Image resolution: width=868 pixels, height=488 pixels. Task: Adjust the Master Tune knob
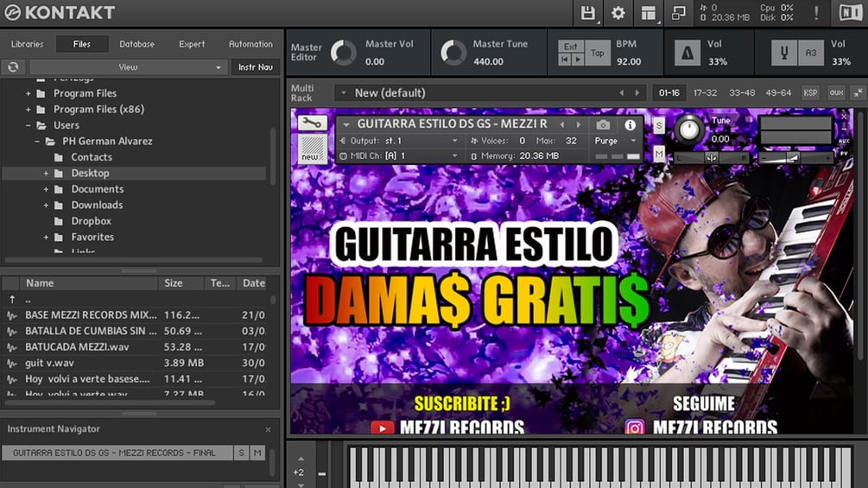(x=453, y=53)
